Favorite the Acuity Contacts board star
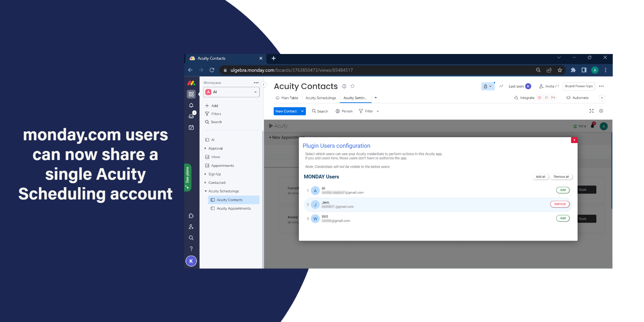644x322 pixels. click(x=353, y=86)
